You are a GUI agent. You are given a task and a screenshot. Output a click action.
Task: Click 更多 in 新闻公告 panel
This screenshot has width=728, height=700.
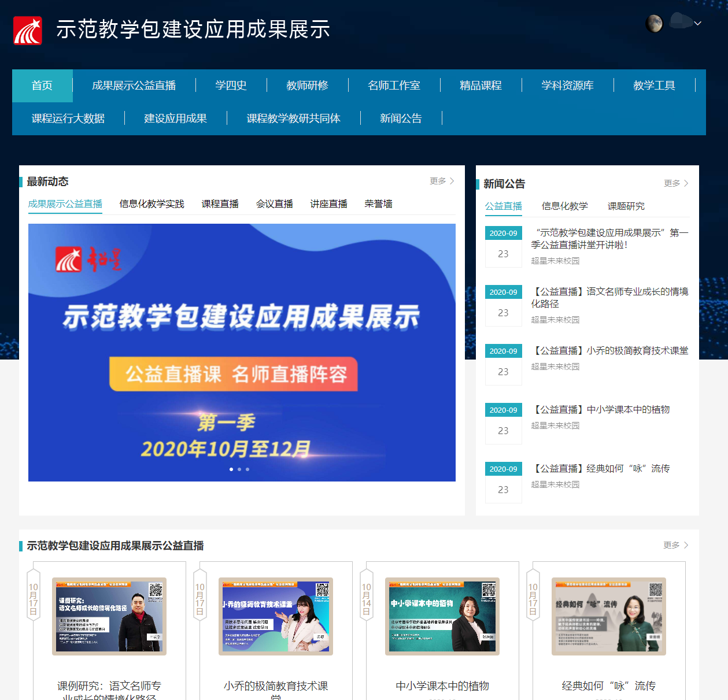pyautogui.click(x=676, y=183)
